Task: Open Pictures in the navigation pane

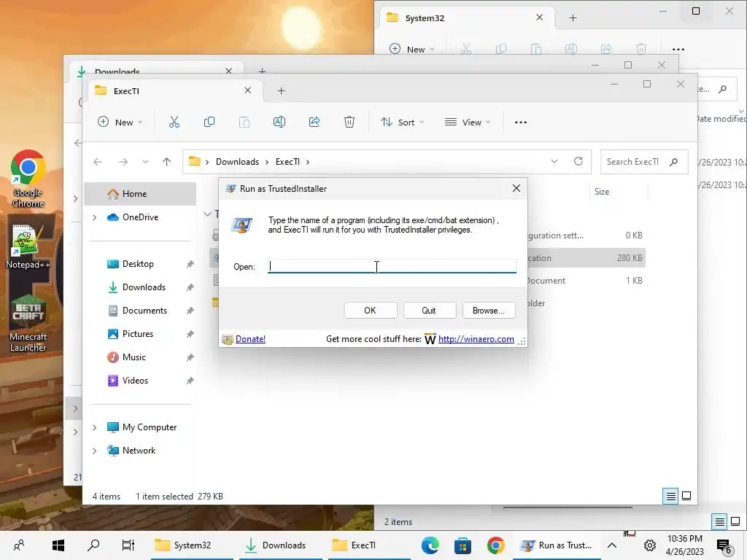Action: tap(137, 334)
